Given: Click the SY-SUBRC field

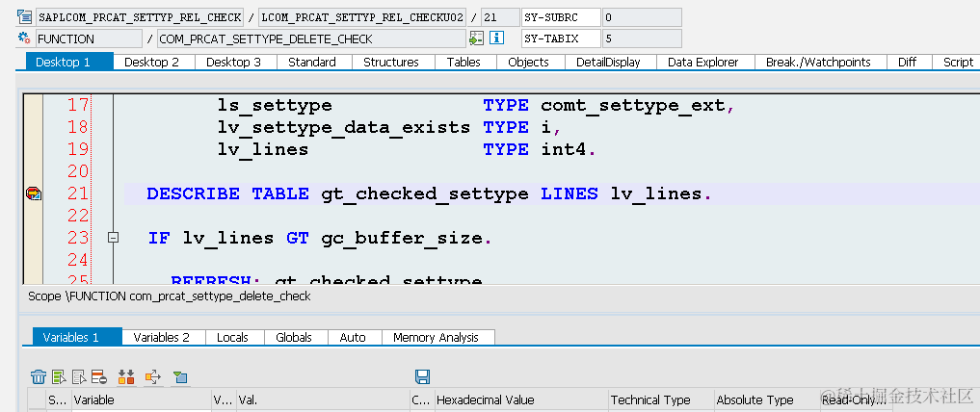Looking at the screenshot, I should click(561, 17).
